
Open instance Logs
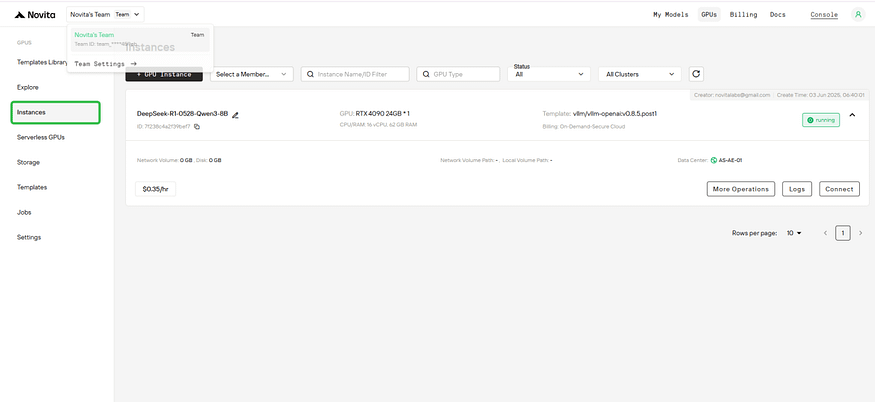tap(797, 189)
